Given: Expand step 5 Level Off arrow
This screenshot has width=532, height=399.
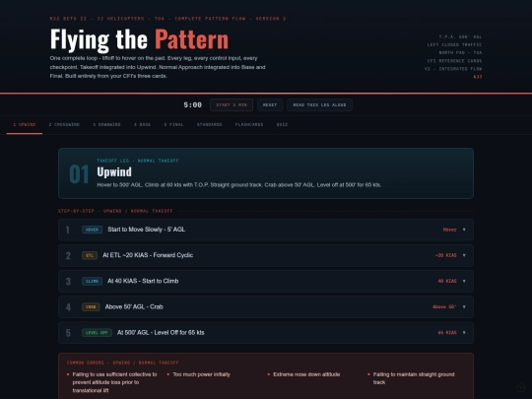Looking at the screenshot, I should click(x=464, y=333).
